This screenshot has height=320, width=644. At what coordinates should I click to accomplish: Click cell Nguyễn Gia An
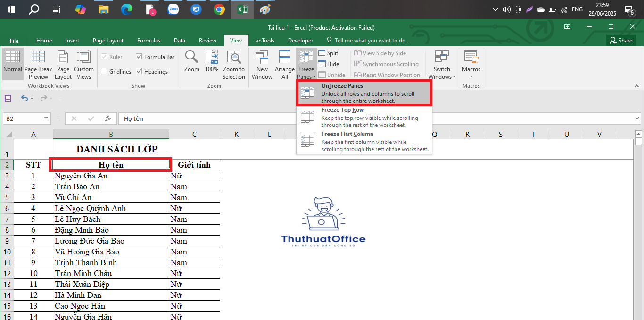[111, 176]
